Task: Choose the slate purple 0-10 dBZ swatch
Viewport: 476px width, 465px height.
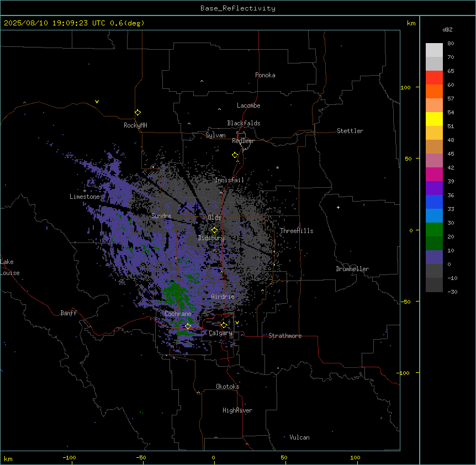Action: pyautogui.click(x=434, y=257)
